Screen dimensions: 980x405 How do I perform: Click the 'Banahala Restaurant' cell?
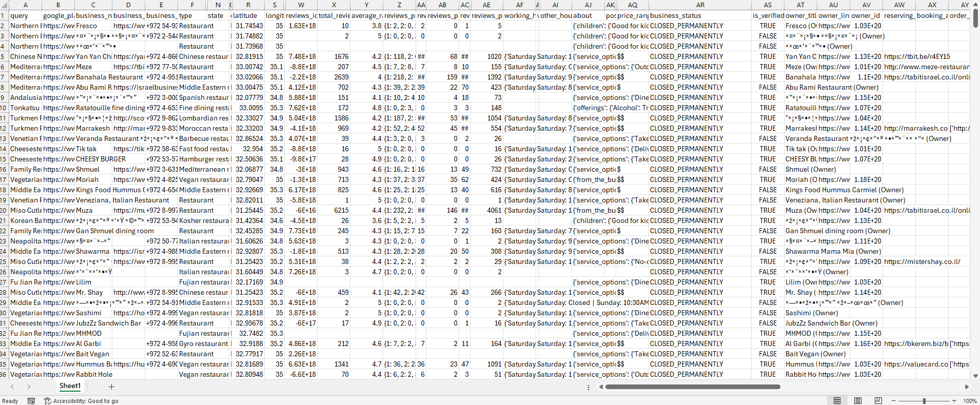point(109,77)
